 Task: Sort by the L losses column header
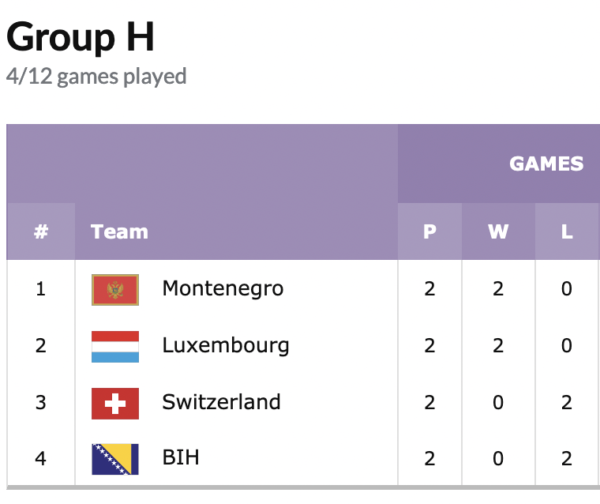(x=567, y=232)
